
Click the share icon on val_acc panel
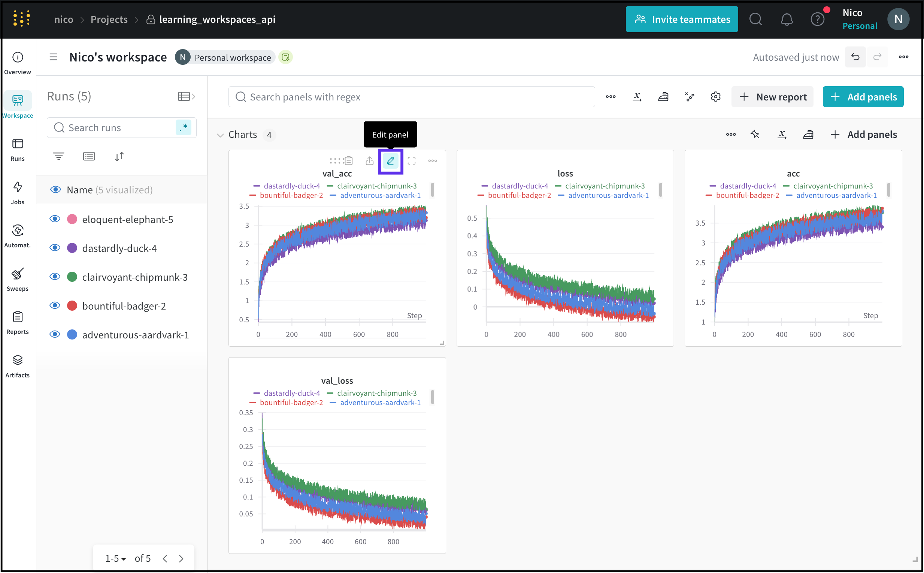369,161
